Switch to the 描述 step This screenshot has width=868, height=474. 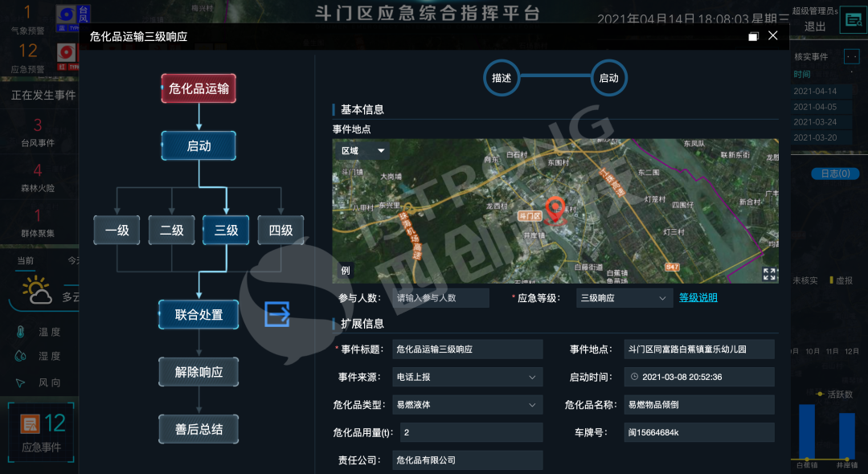coord(502,78)
